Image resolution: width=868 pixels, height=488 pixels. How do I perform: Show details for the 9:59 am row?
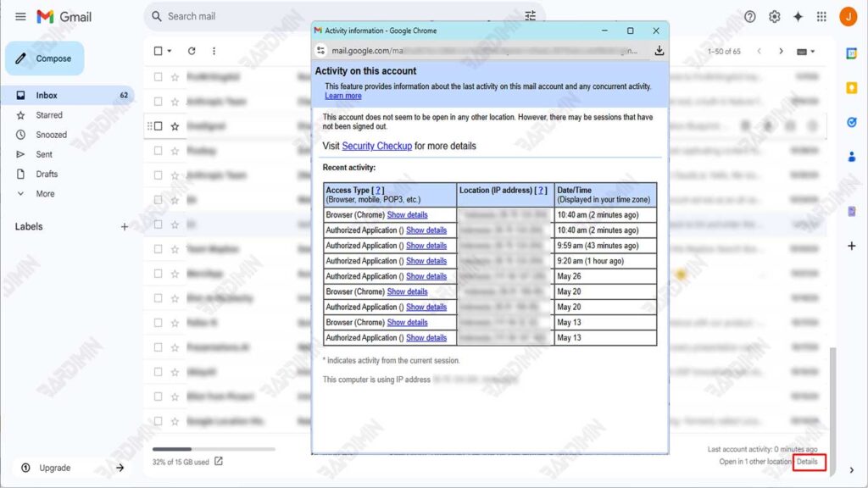[426, 246]
